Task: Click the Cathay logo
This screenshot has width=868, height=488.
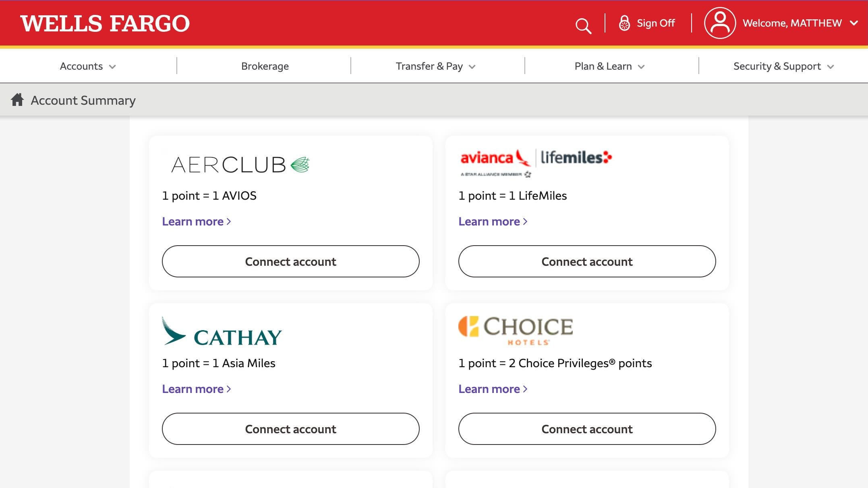Action: (x=222, y=331)
